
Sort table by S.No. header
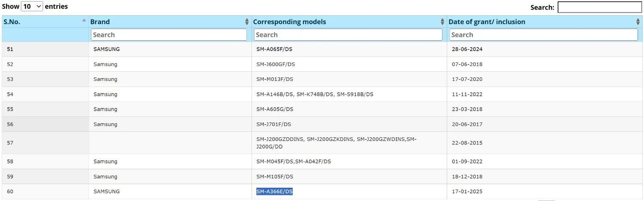12,22
